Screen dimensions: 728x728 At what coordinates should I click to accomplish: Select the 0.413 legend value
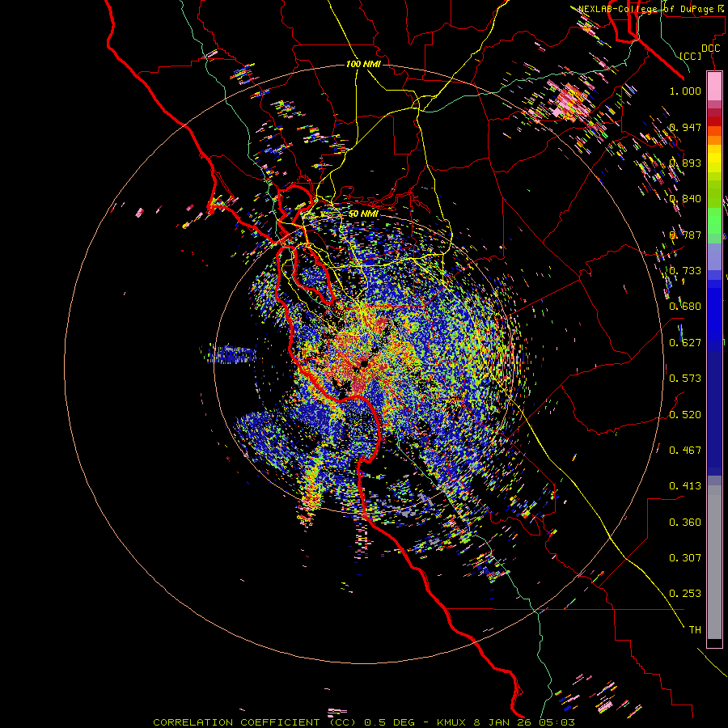tap(685, 486)
